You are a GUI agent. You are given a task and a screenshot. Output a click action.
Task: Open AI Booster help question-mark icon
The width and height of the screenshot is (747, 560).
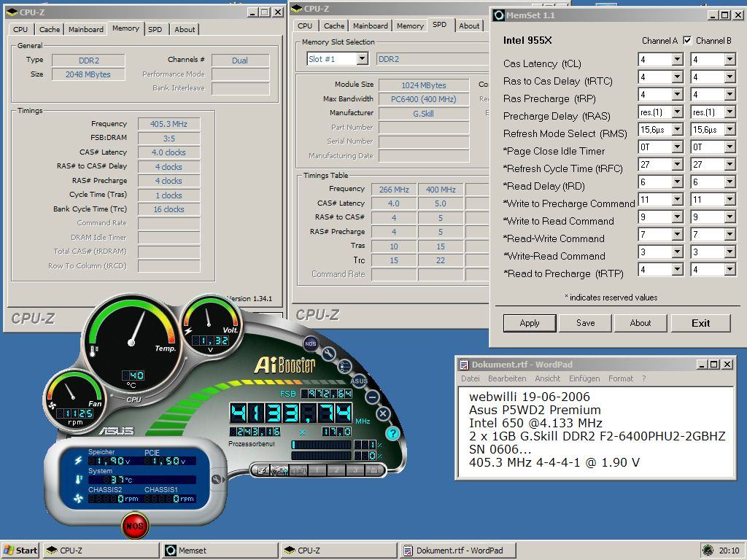click(392, 433)
